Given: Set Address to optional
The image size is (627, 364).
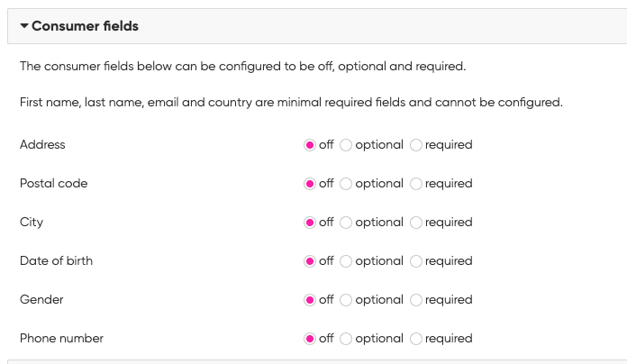Looking at the screenshot, I should (346, 145).
